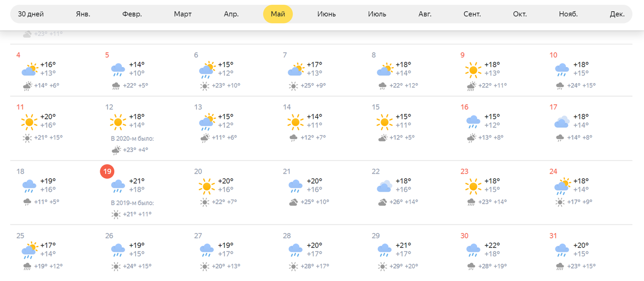Click the rain icon on May 31
The width and height of the screenshot is (644, 281).
(562, 249)
